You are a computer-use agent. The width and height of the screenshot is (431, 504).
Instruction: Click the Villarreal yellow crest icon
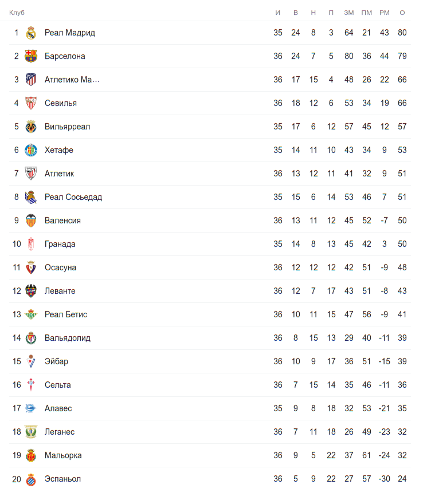[31, 127]
